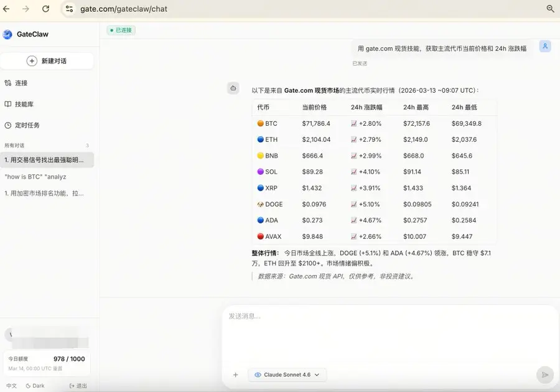
Task: Click the 当前价格 column header
Action: point(314,107)
